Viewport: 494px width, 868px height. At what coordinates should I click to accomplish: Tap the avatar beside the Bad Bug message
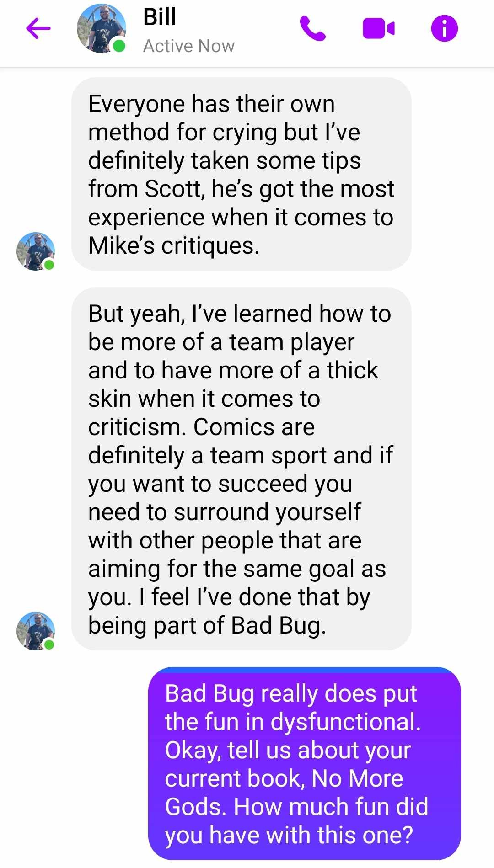[x=36, y=631]
